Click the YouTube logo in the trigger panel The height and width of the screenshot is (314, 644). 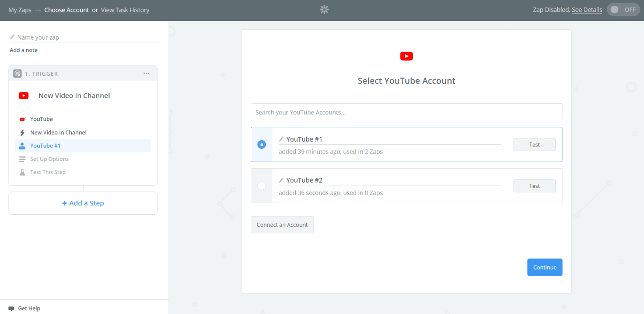pos(23,95)
